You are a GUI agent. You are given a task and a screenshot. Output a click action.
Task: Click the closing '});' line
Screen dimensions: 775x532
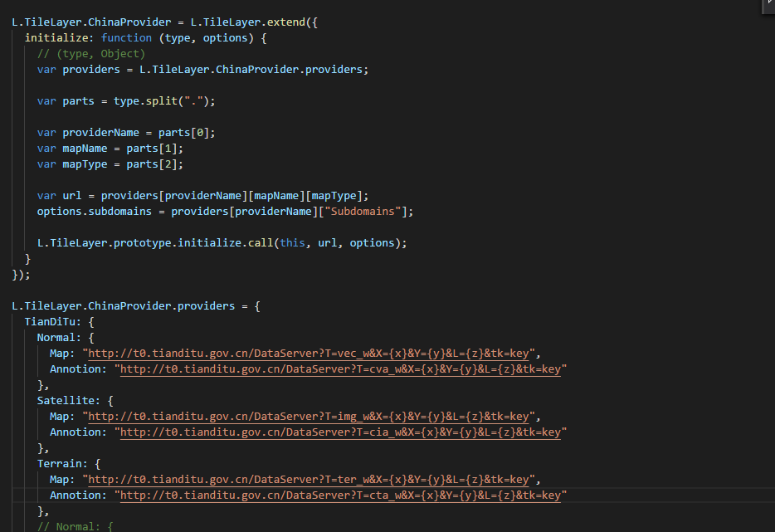point(22,275)
